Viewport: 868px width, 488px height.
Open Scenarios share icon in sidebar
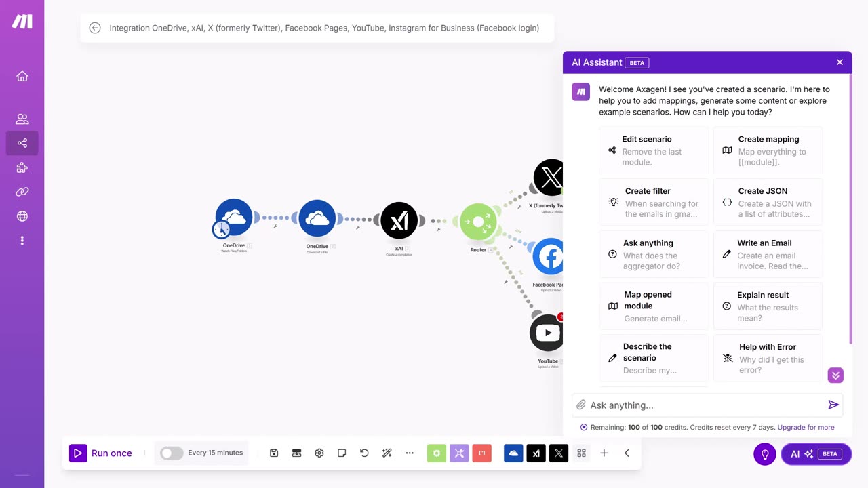coord(22,143)
